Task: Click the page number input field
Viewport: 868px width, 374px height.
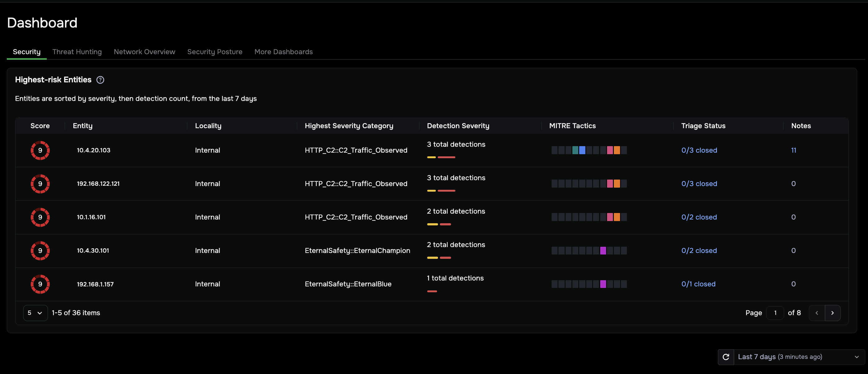Action: 775,313
